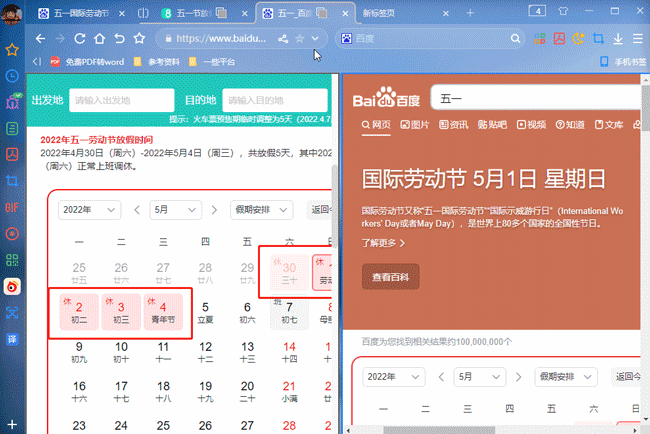650x434 pixels.
Task: Select May 4 青年节 in left calendar
Action: [163, 312]
